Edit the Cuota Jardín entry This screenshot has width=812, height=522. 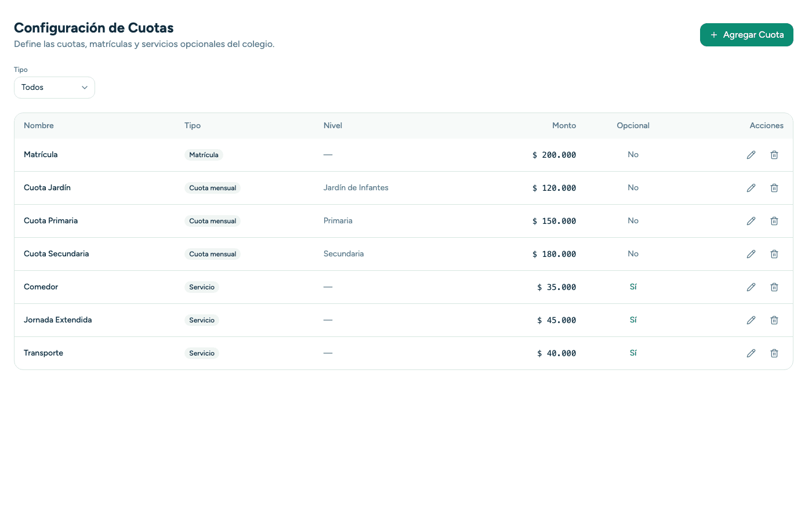coord(751,188)
